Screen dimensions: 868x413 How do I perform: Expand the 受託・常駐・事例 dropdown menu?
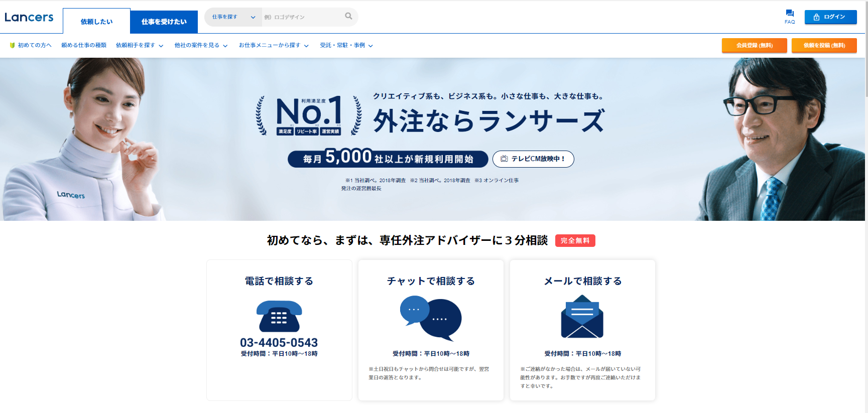(346, 45)
